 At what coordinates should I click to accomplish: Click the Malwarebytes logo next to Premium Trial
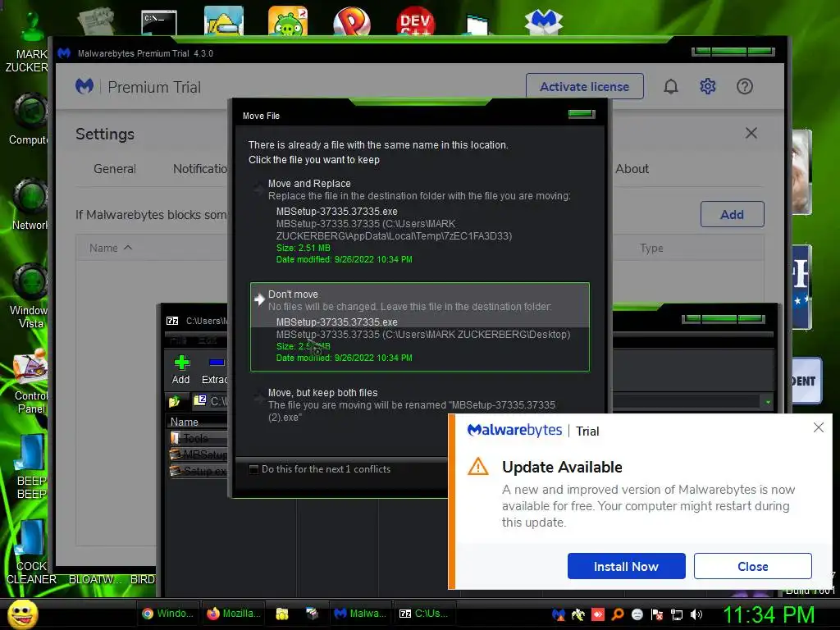tap(84, 86)
